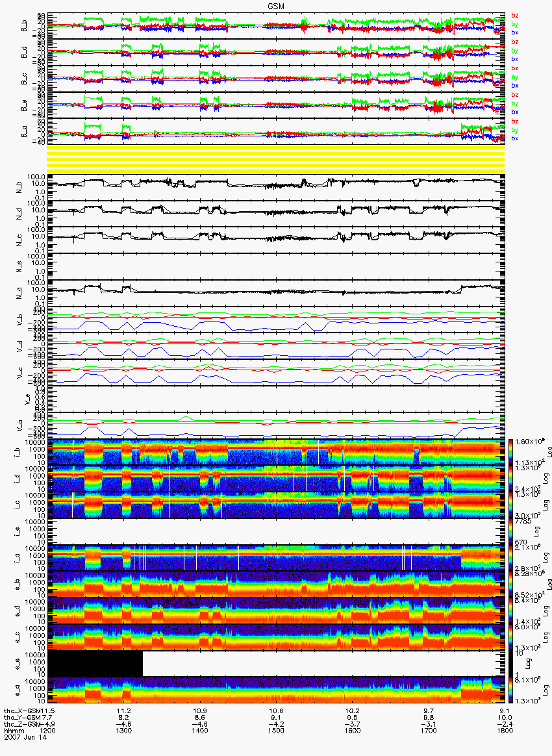Click the thc_X-GSM position row label
Viewport: 552px width, 756px height.
(x=23, y=711)
